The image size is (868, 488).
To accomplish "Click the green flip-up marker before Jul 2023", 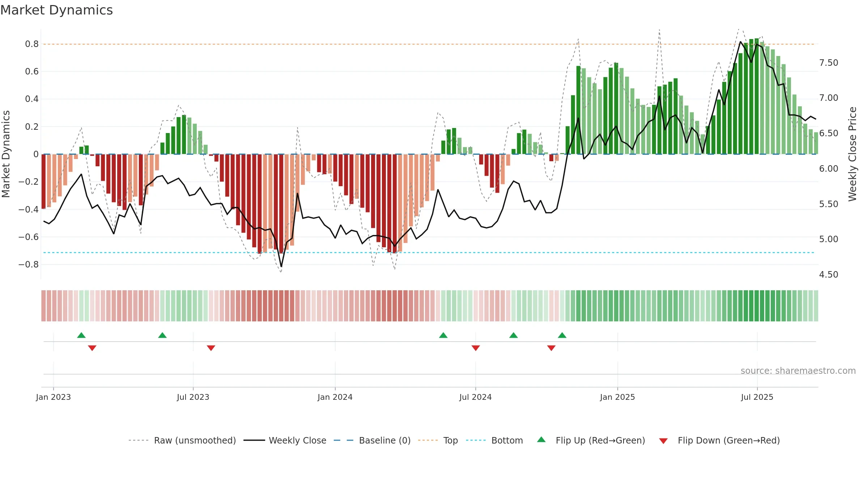I will click(x=162, y=335).
